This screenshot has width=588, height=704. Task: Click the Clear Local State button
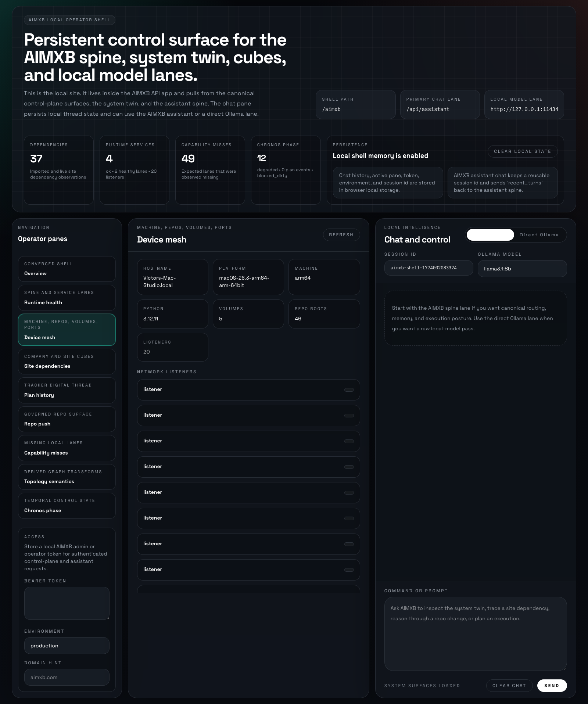tap(522, 151)
